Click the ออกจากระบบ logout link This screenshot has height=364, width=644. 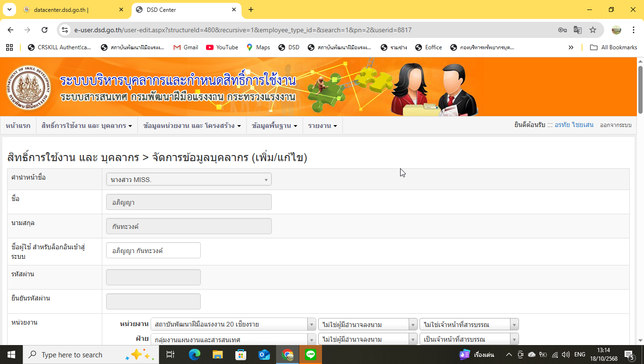click(x=616, y=126)
